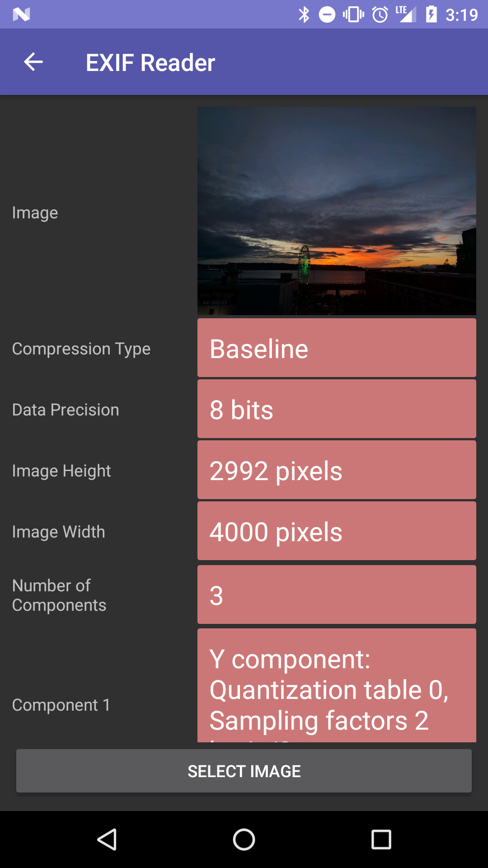The height and width of the screenshot is (868, 488).
Task: Tap the sunset photo thumbnail
Action: (337, 211)
